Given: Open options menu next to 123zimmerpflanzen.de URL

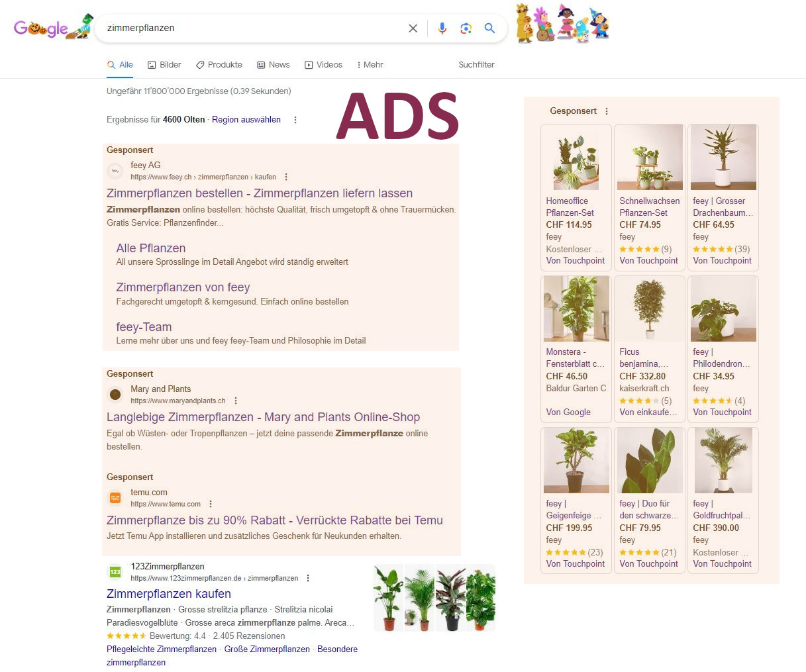Looking at the screenshot, I should pyautogui.click(x=308, y=578).
